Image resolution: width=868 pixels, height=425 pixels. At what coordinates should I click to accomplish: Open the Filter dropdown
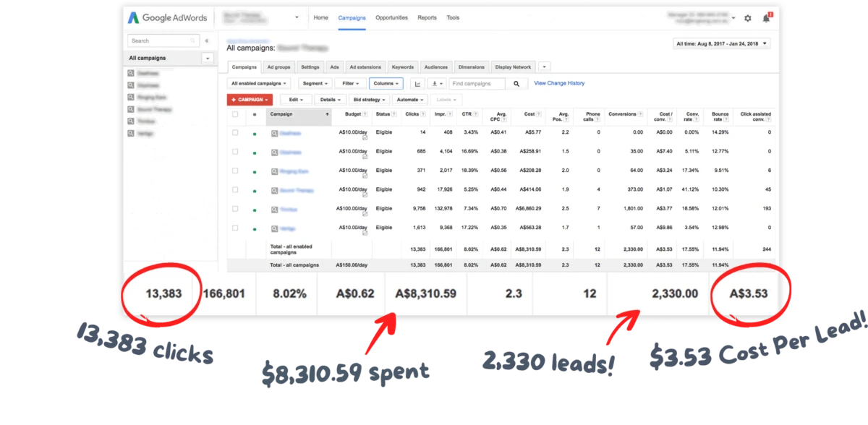351,84
